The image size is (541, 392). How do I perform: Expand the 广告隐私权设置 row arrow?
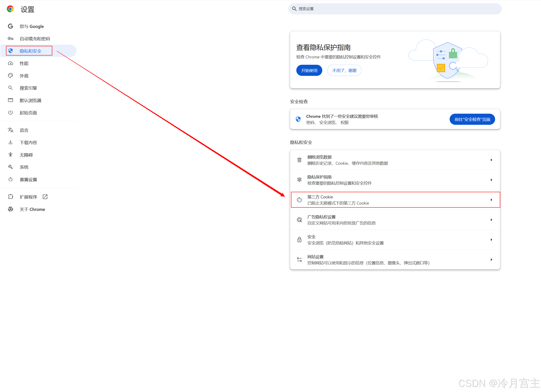point(491,220)
